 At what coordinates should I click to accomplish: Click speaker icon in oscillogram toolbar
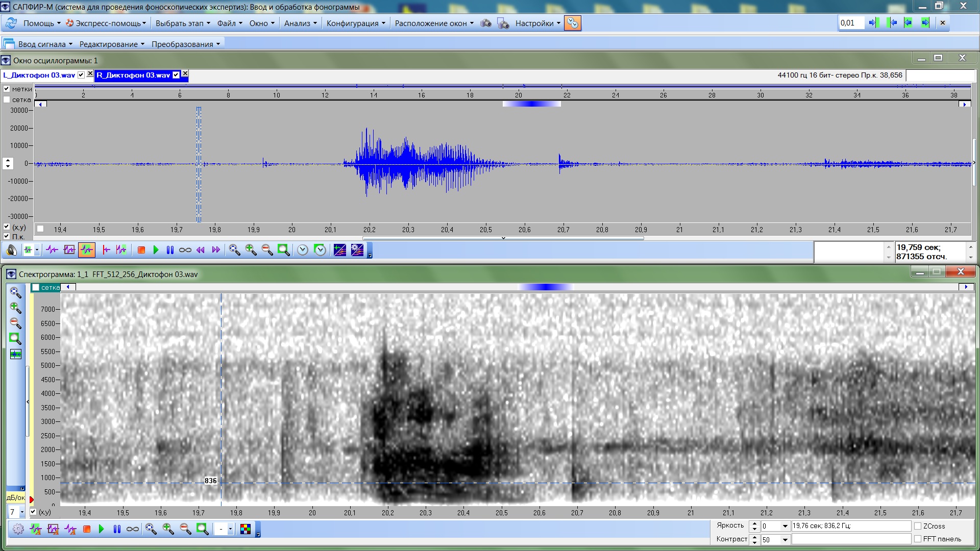point(11,250)
